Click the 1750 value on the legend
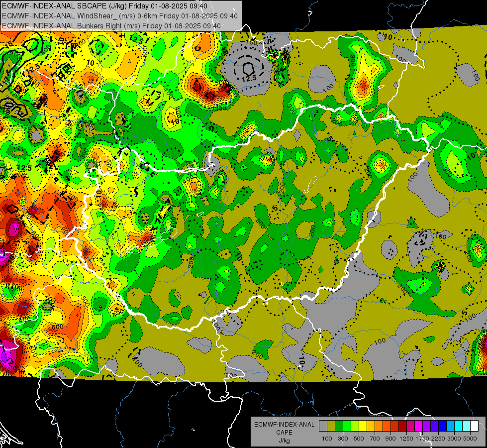 (x=422, y=439)
